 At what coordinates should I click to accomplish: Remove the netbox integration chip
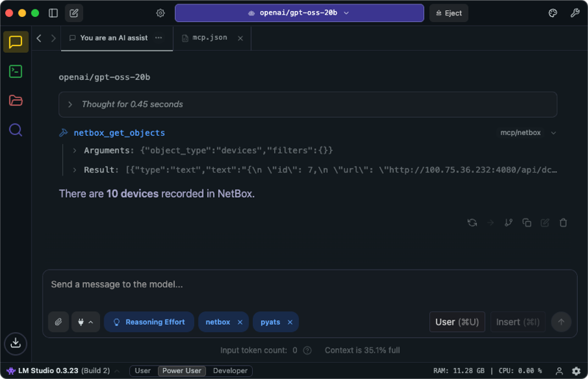(240, 322)
